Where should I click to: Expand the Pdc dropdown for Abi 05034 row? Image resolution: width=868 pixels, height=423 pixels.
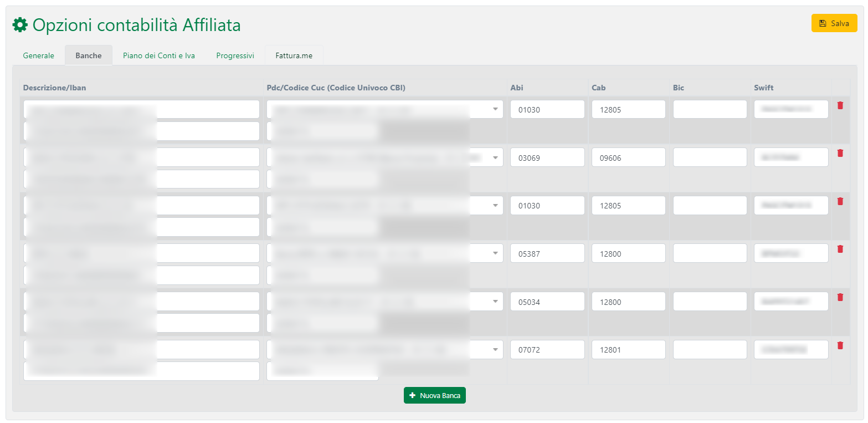(x=495, y=302)
